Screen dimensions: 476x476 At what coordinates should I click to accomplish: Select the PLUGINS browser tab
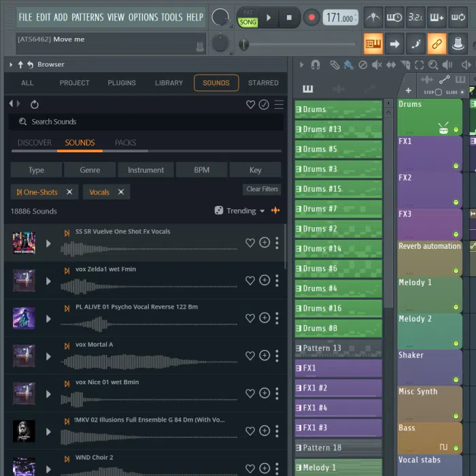point(122,83)
